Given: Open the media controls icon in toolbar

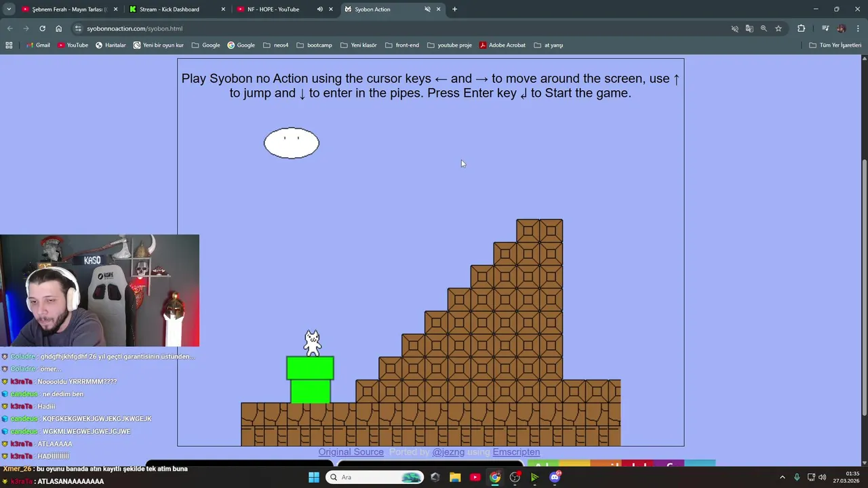Looking at the screenshot, I should (x=825, y=28).
